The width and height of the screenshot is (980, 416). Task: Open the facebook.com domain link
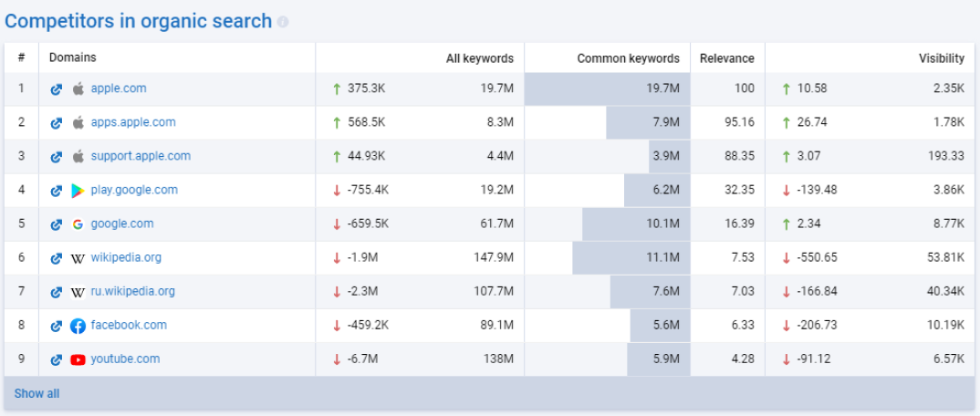(129, 325)
